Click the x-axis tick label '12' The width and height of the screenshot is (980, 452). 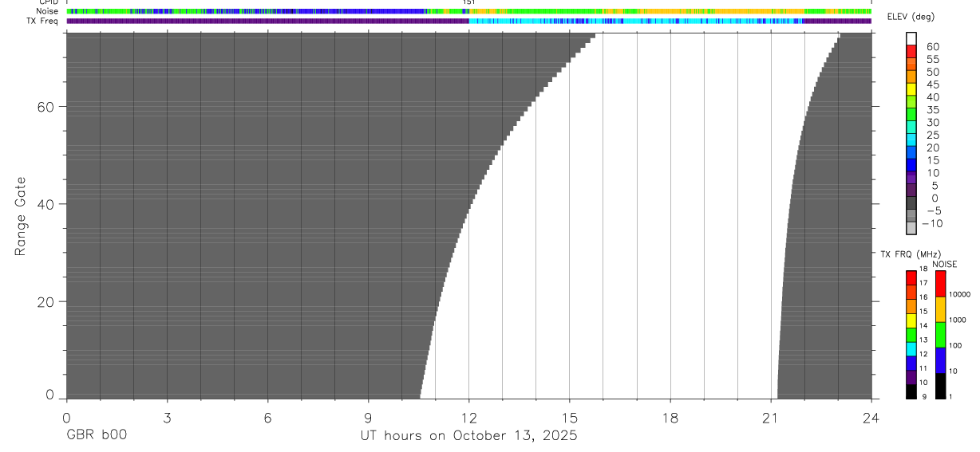(x=468, y=417)
